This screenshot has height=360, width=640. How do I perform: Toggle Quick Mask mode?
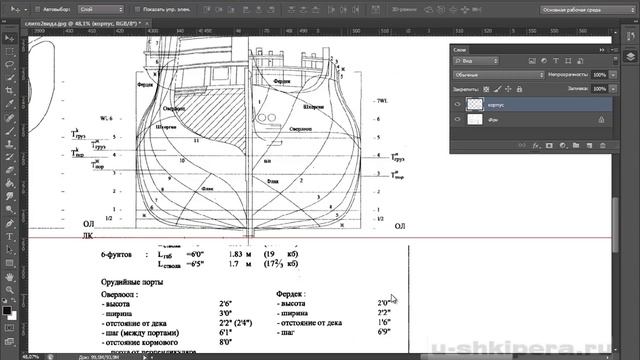pyautogui.click(x=9, y=328)
